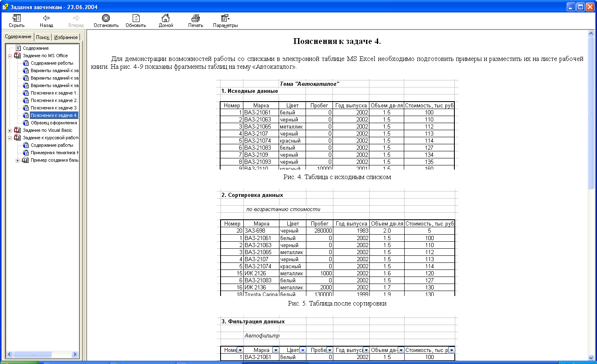Click the heading Пояснения к задаче 4.
This screenshot has width=597, height=364.
coord(337,41)
